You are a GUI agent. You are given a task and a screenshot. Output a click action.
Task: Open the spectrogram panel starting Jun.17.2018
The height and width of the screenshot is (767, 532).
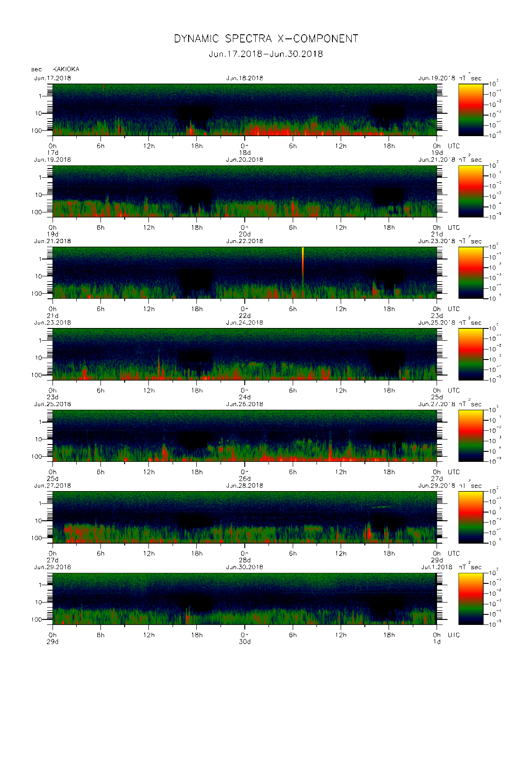coord(245,110)
